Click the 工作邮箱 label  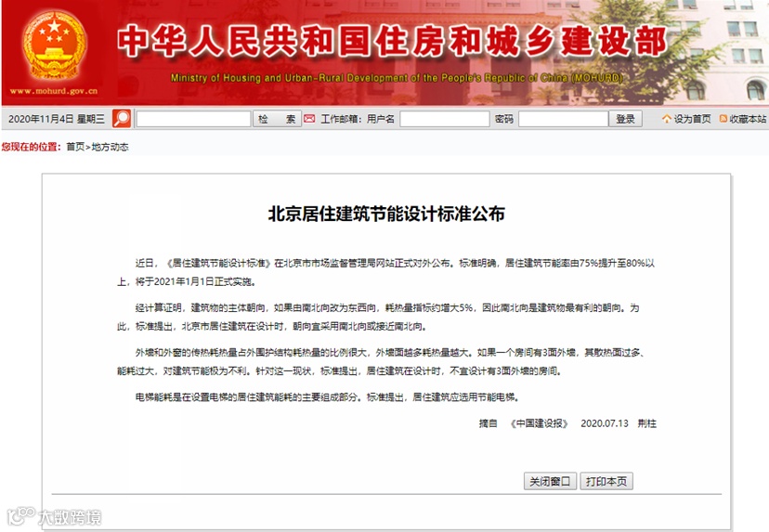click(x=341, y=119)
